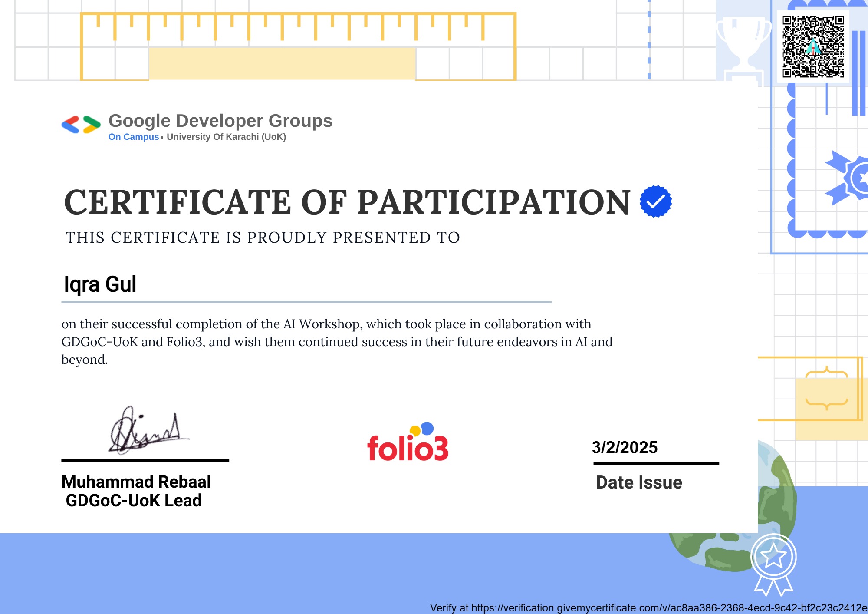Click the issue date "3/2/2025"
The image size is (868, 614).
tap(625, 448)
